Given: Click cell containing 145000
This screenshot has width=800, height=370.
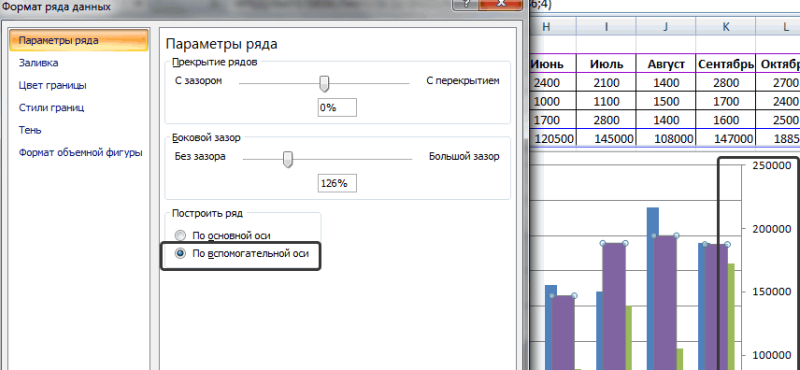Looking at the screenshot, I should pos(606,138).
